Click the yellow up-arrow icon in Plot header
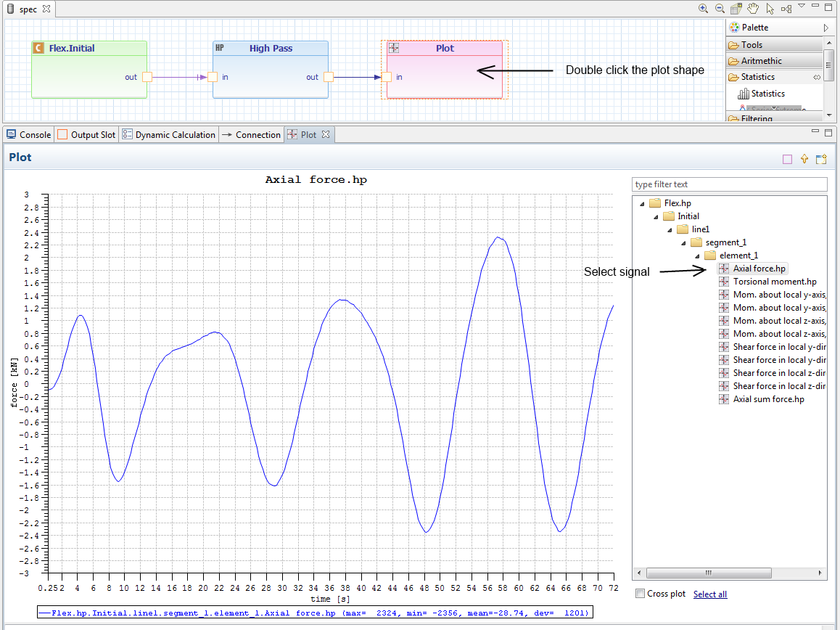Viewport: 840px width, 630px height. click(804, 159)
